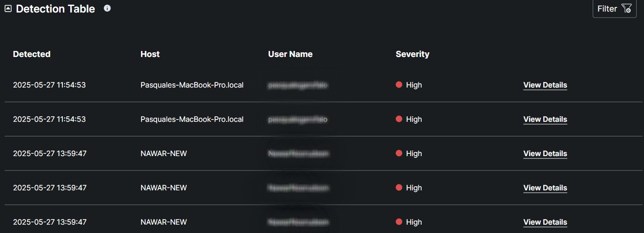644x233 pixels.
Task: Click the User Name column header
Action: pos(290,54)
